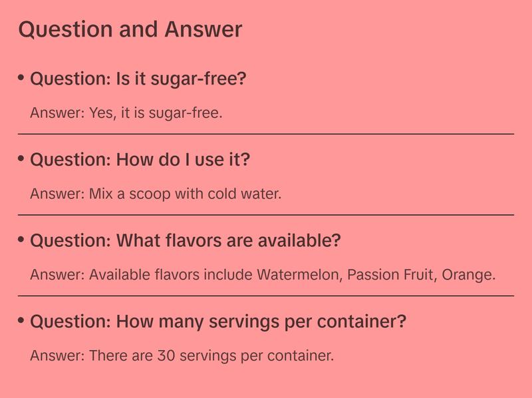Click the answer "Yes, it is sugar-free."
This screenshot has height=398, width=532.
pyautogui.click(x=126, y=112)
